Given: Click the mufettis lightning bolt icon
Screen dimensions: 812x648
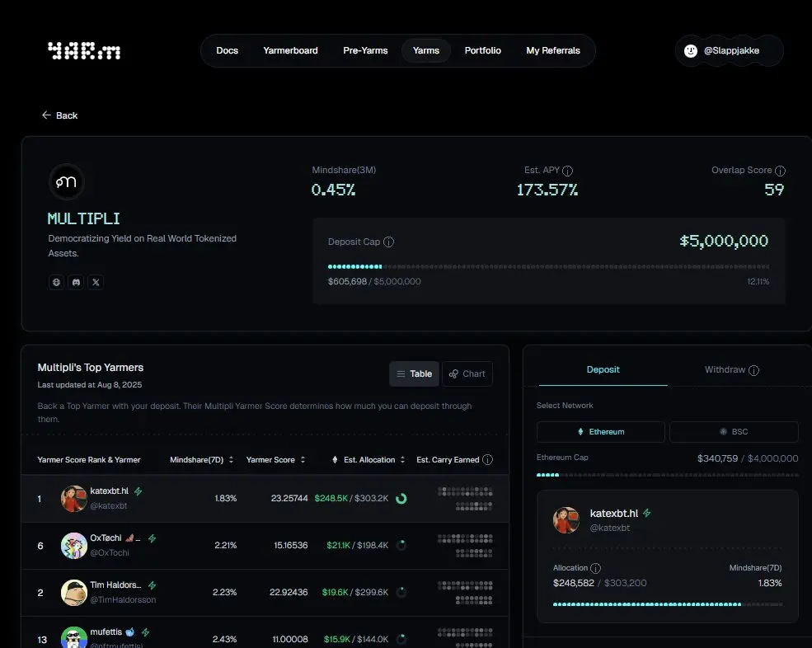Looking at the screenshot, I should (x=146, y=632).
